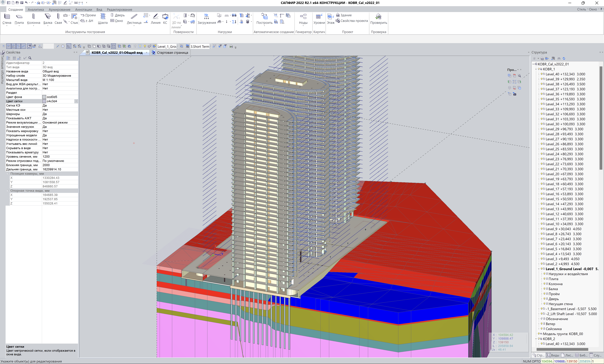This screenshot has width=604, height=364.
Task: Toggle lightbulb visibility of Level_40 in KOBR_1
Action: click(541, 74)
